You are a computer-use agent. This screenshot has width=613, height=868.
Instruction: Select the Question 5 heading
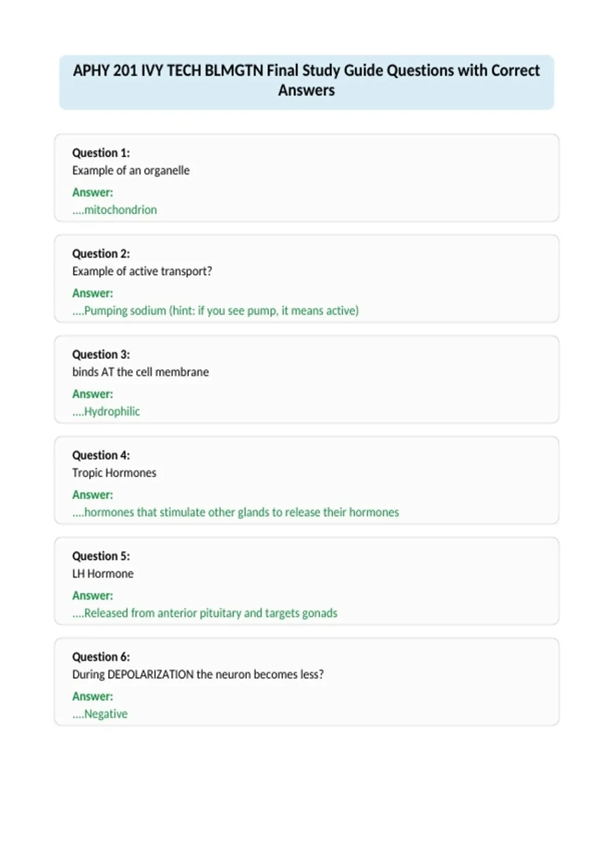point(101,556)
